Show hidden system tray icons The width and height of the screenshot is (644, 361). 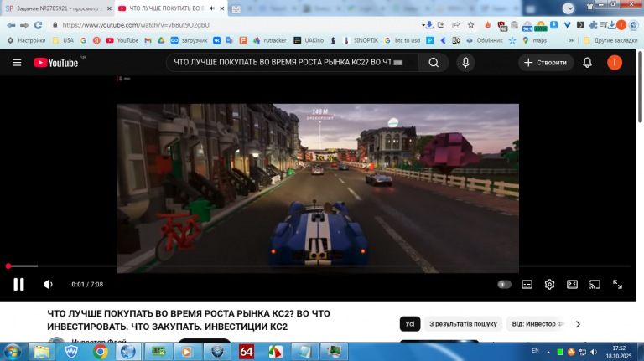pos(548,352)
